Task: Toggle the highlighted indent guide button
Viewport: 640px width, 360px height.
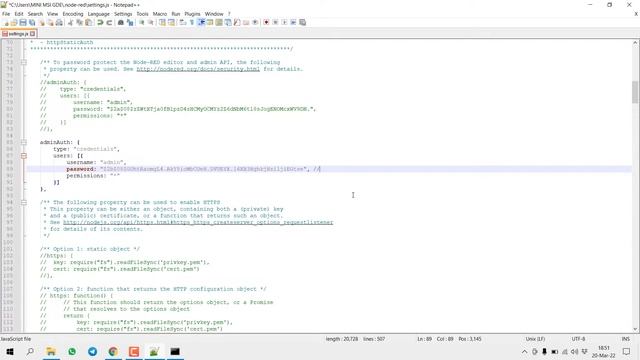Action: [x=201, y=22]
